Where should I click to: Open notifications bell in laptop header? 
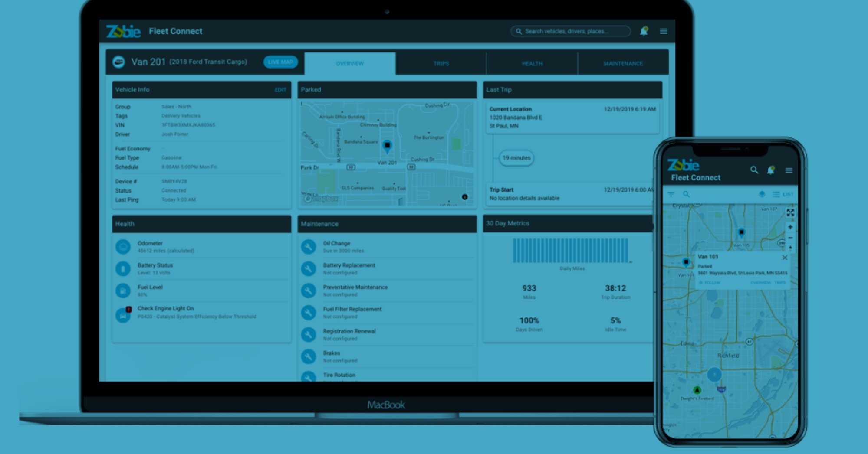[x=644, y=31]
